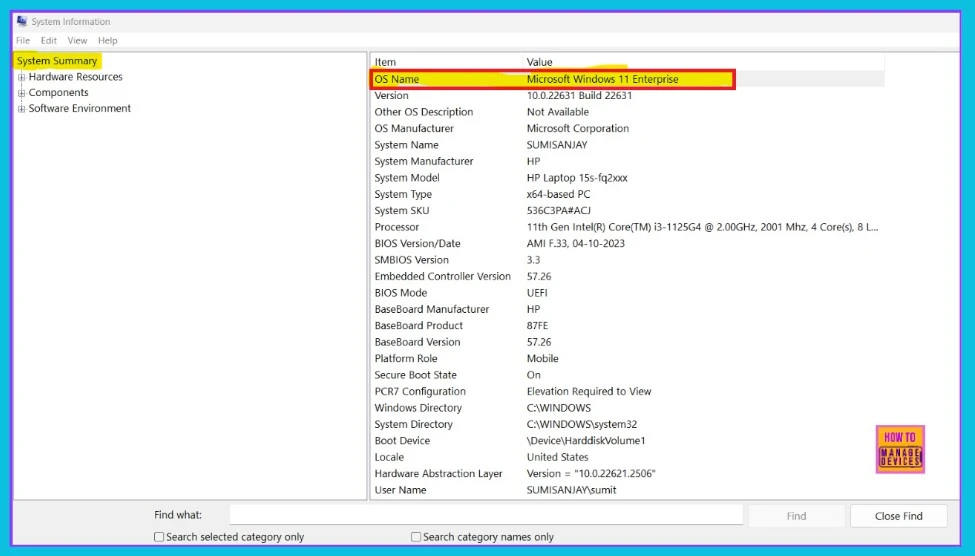Select the User Name row
This screenshot has height=556, width=975.
tap(627, 490)
